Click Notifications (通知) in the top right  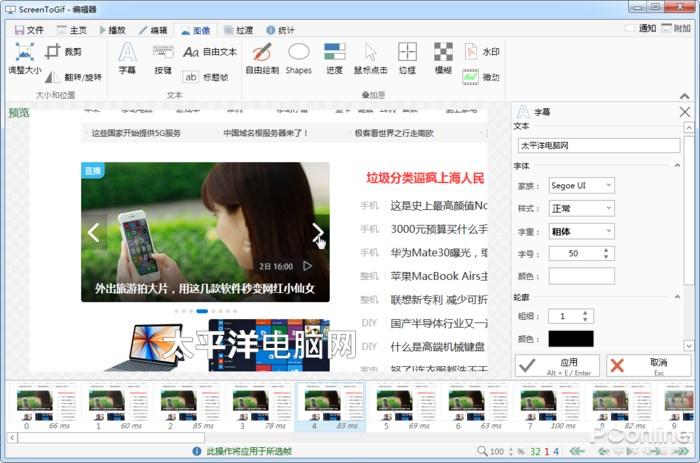641,29
